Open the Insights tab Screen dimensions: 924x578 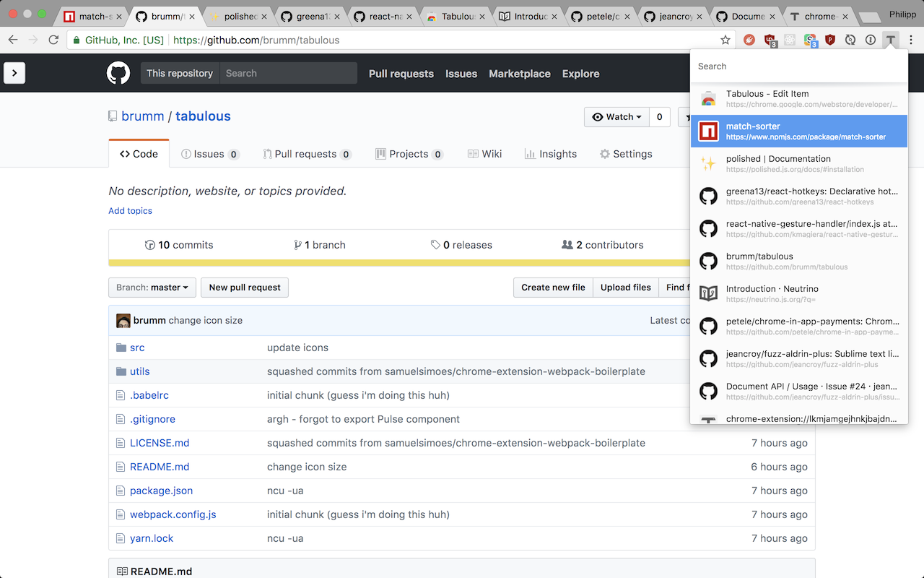pos(551,154)
